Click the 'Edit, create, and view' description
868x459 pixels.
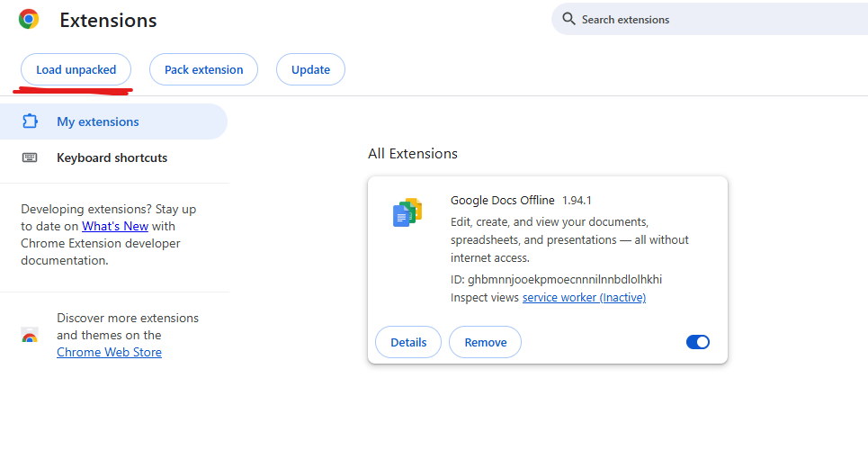click(569, 239)
